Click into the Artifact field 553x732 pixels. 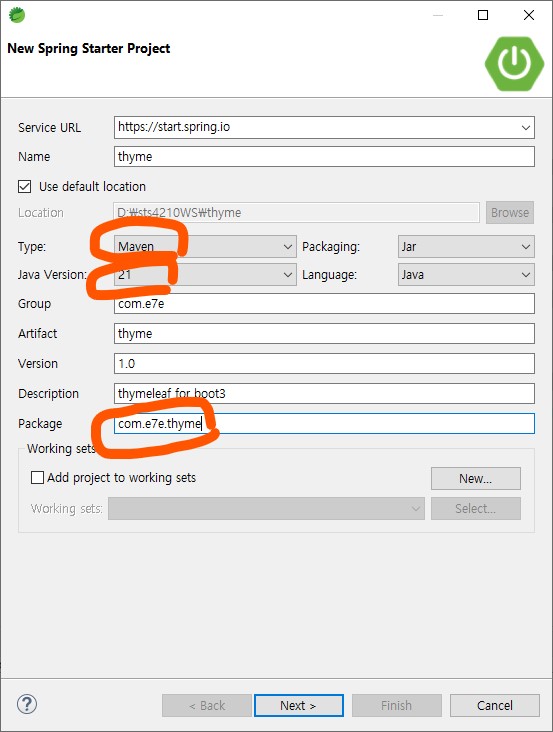324,334
